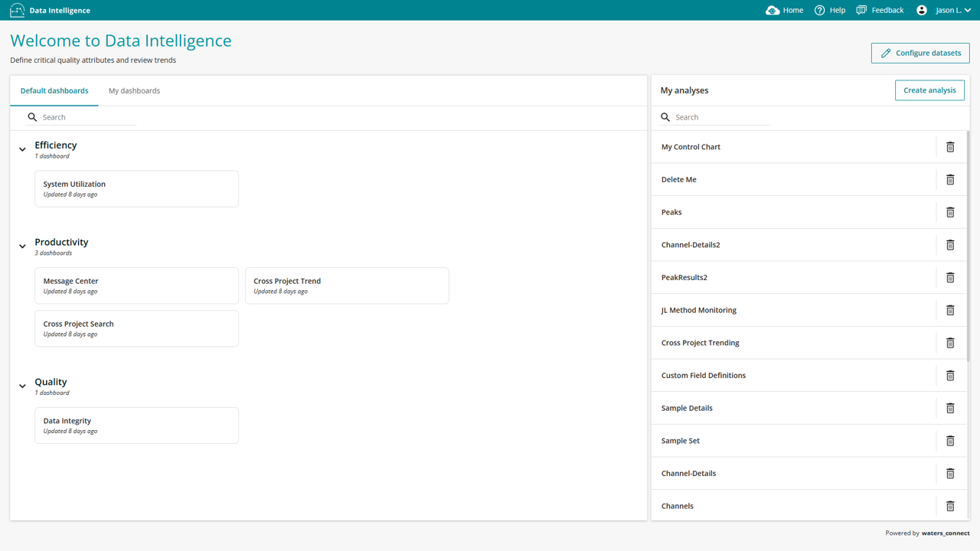Click the Help question mark icon
Image resolution: width=980 pixels, height=551 pixels.
click(819, 10)
